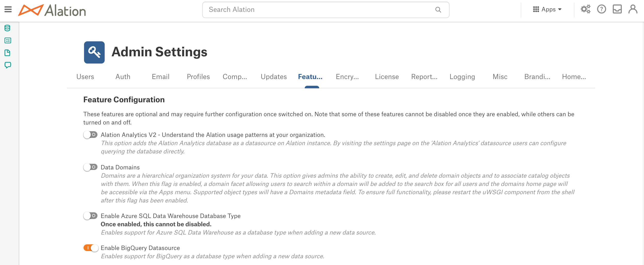Screen dimensions: 644x265
Task: Open the Logging tab
Action: coord(462,77)
